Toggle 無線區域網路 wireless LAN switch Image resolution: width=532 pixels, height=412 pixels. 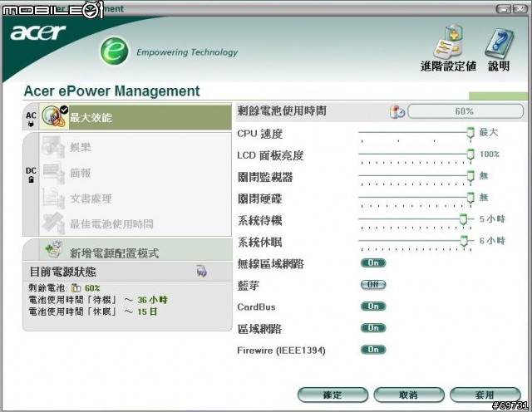(x=373, y=262)
